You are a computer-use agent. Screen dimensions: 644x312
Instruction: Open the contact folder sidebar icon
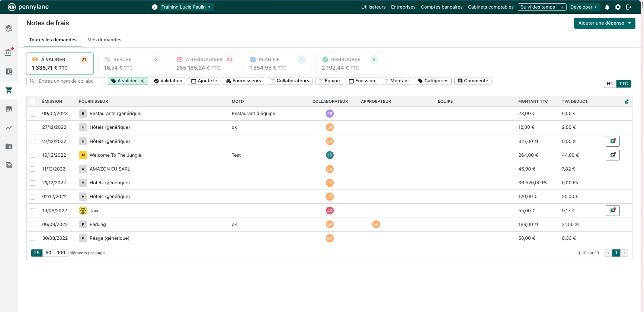pyautogui.click(x=9, y=146)
